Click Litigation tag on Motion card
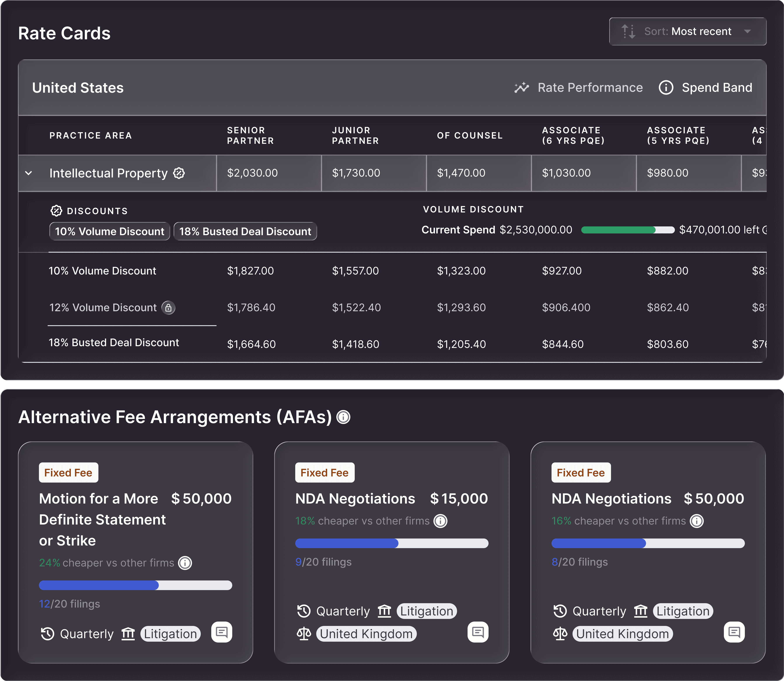The height and width of the screenshot is (681, 784). (170, 634)
